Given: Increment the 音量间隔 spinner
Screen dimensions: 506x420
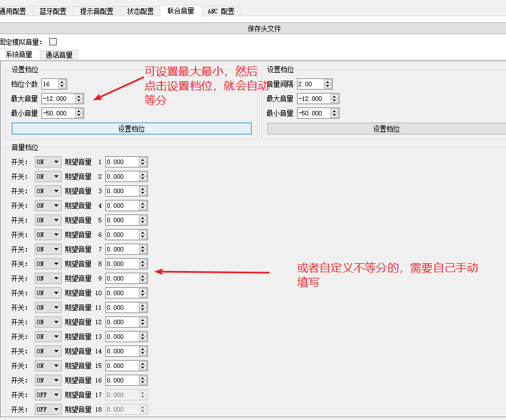Looking at the screenshot, I should 327,82.
